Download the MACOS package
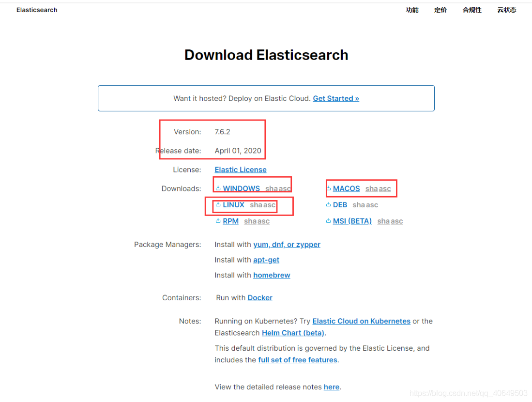532x402 pixels. [x=347, y=188]
